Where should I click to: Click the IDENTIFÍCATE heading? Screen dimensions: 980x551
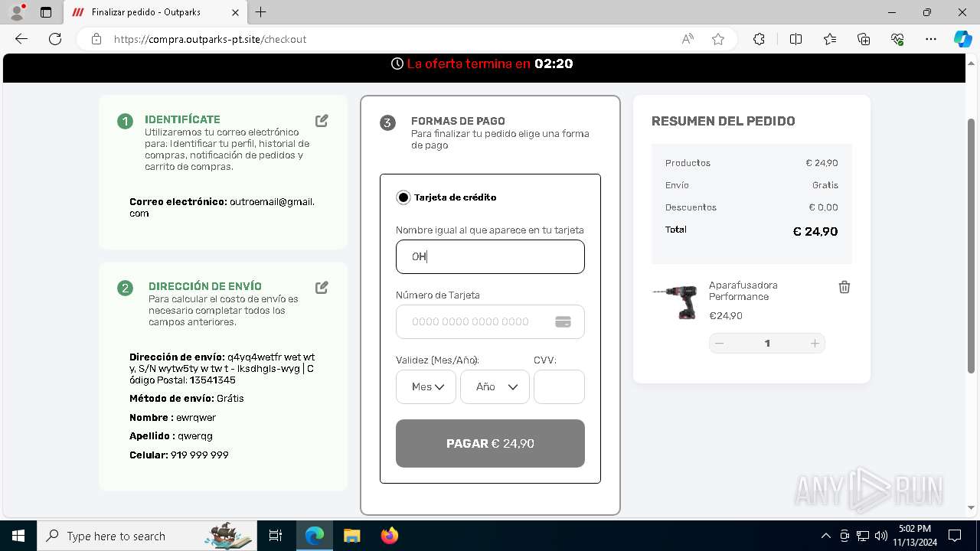tap(182, 119)
